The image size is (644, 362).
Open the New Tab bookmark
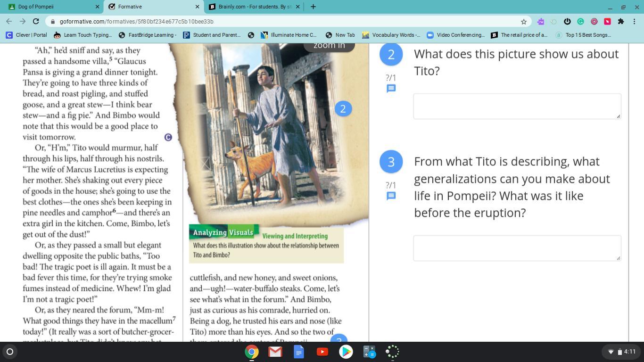coord(340,35)
